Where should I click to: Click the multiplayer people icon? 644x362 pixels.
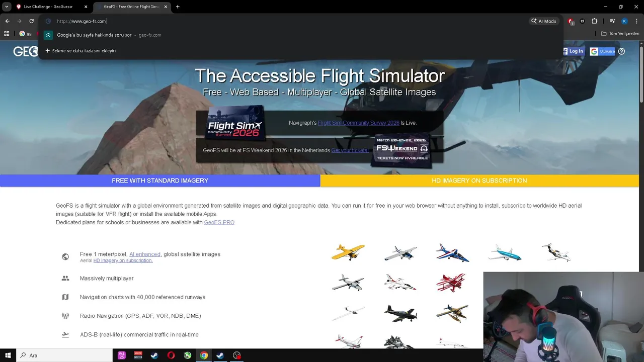65,278
